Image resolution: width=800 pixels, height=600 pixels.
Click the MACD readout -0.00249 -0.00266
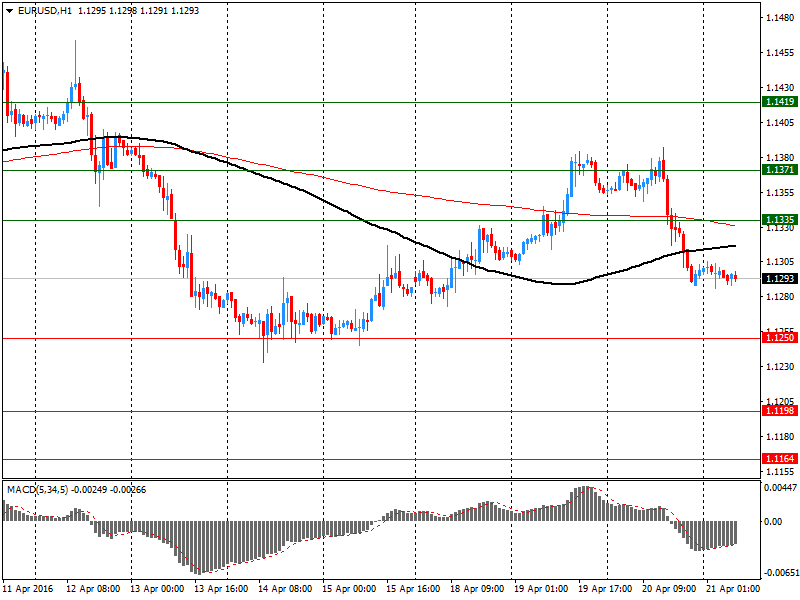(x=109, y=490)
